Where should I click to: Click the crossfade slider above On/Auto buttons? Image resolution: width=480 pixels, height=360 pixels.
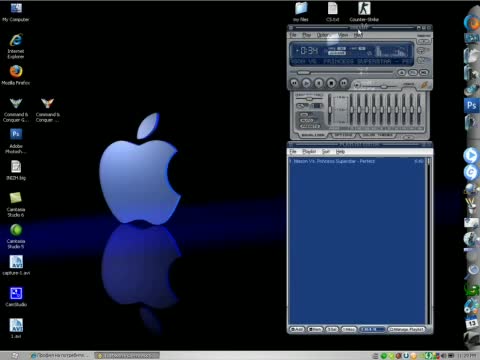click(x=309, y=99)
